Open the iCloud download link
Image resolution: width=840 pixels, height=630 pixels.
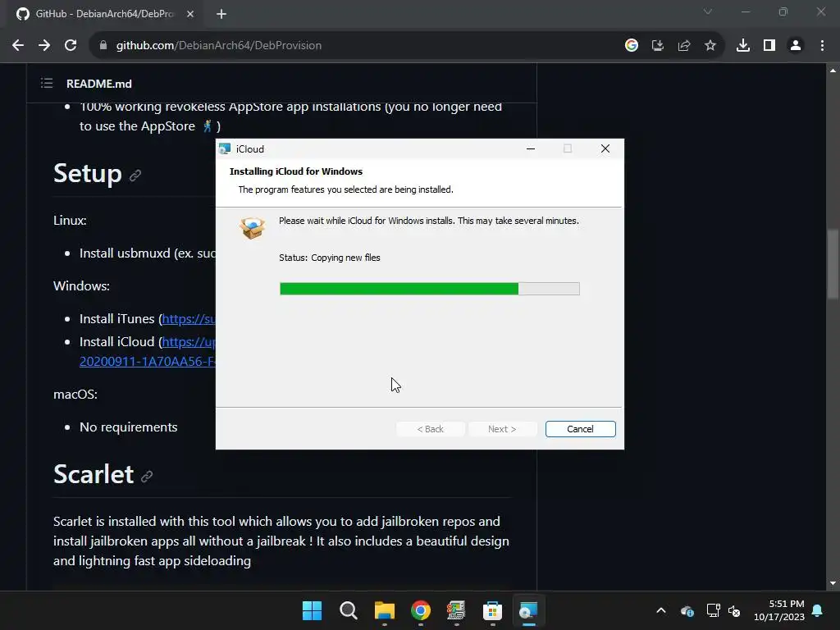pos(189,342)
